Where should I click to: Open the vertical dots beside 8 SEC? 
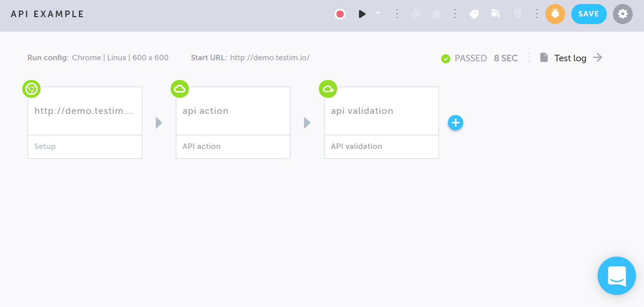pos(529,58)
